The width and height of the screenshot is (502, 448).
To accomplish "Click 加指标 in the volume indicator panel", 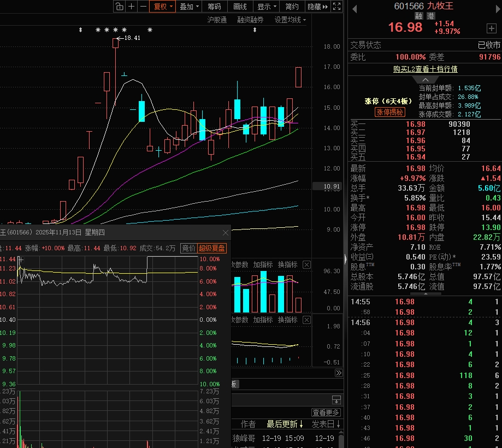I will click(263, 264).
